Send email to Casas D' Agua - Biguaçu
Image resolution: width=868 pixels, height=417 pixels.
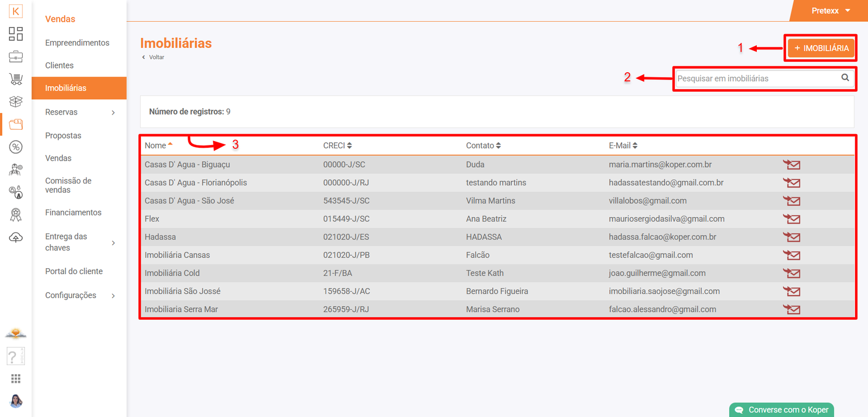792,165
